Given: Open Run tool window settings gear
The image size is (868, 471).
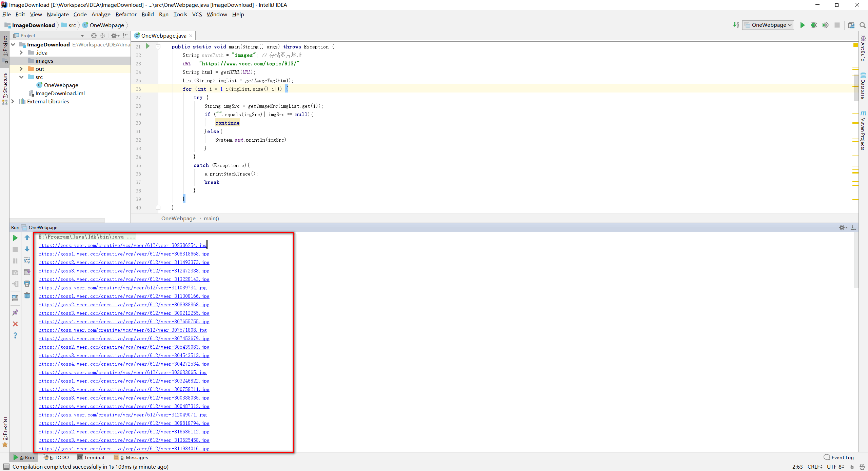Looking at the screenshot, I should 843,227.
